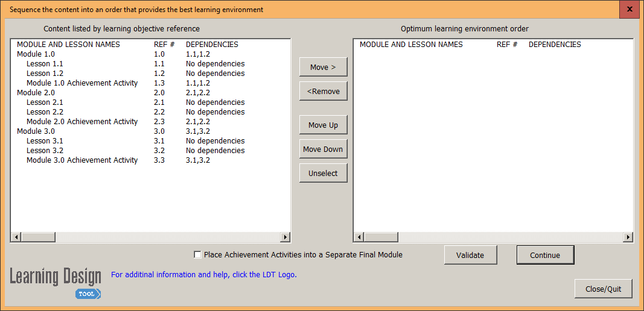Click right scroll arrow of content list

tap(285, 237)
